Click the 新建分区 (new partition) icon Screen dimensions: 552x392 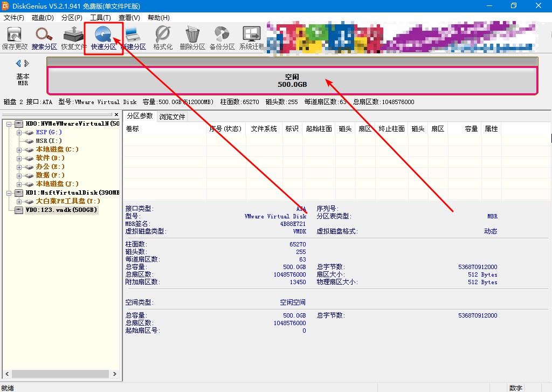click(133, 36)
